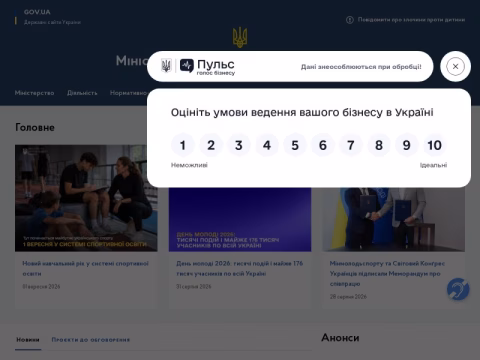Open the Міністерство menu
The width and height of the screenshot is (480, 360).
click(34, 93)
